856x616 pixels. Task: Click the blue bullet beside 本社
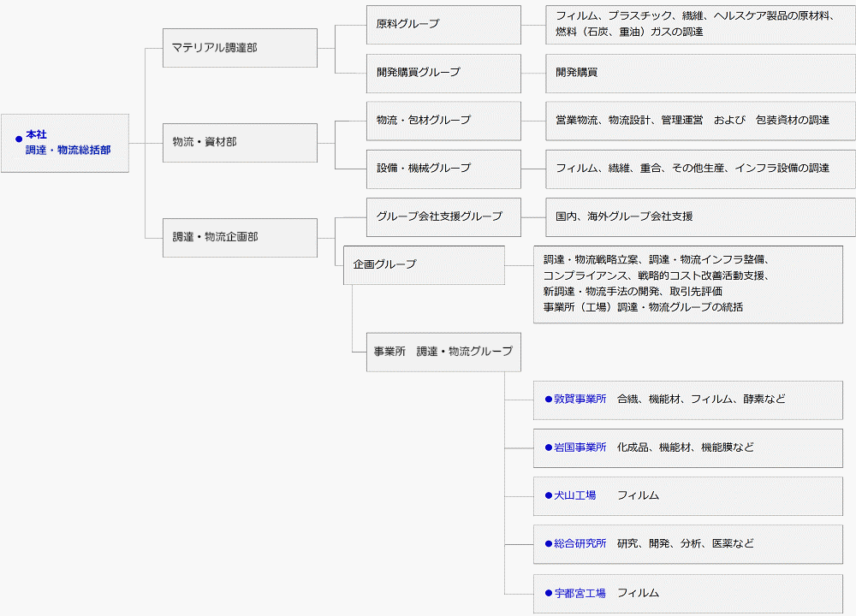click(x=19, y=139)
